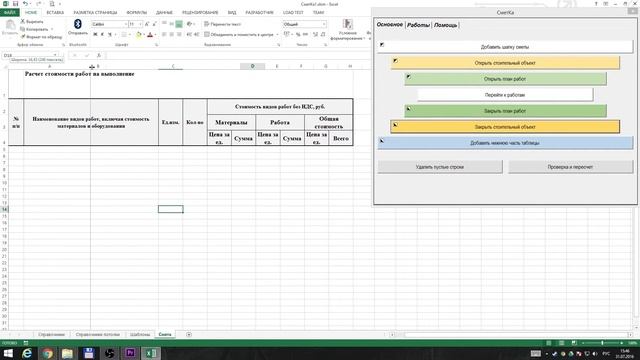This screenshot has width=640, height=360.
Task: Click Закрыть план работ button
Action: (505, 111)
